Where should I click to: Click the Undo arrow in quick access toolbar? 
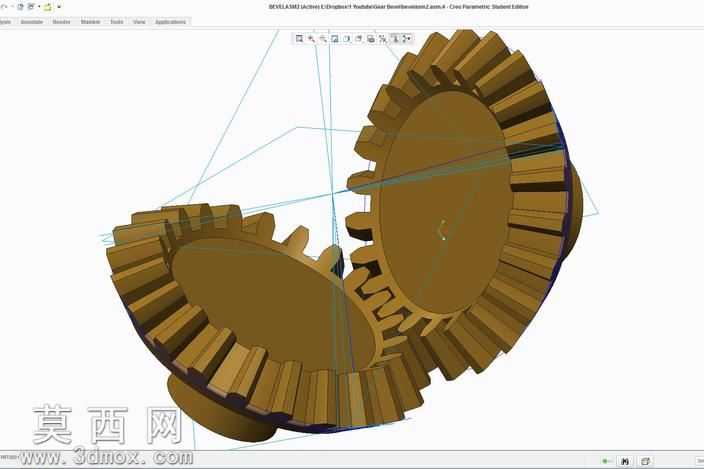(x=4, y=7)
